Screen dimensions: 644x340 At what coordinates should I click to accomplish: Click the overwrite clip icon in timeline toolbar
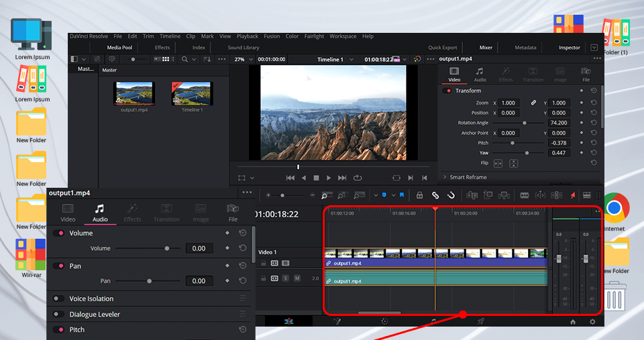(x=488, y=195)
